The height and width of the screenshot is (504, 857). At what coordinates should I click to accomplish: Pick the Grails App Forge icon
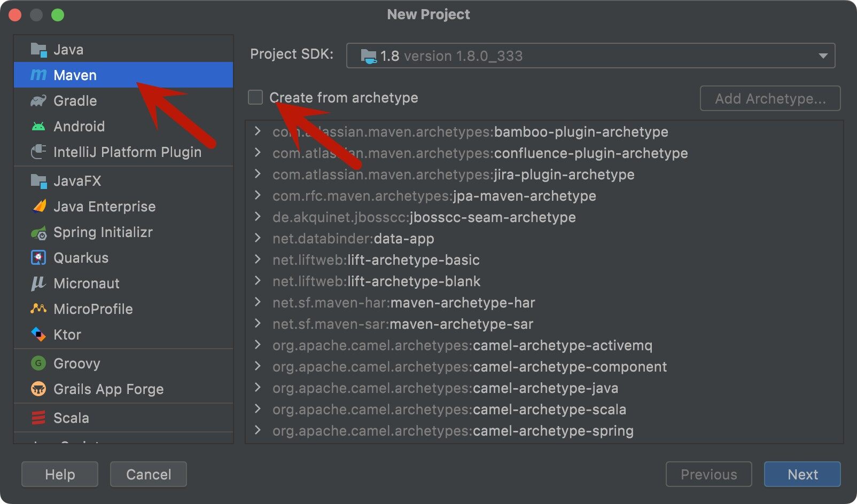click(x=38, y=389)
